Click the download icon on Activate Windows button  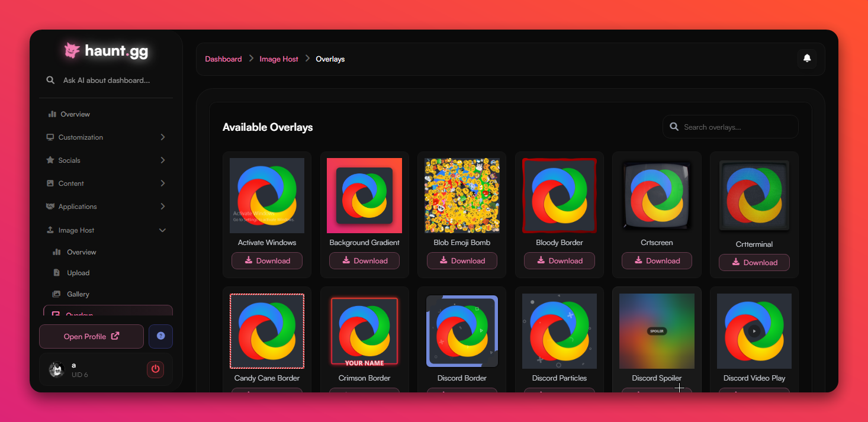point(249,260)
